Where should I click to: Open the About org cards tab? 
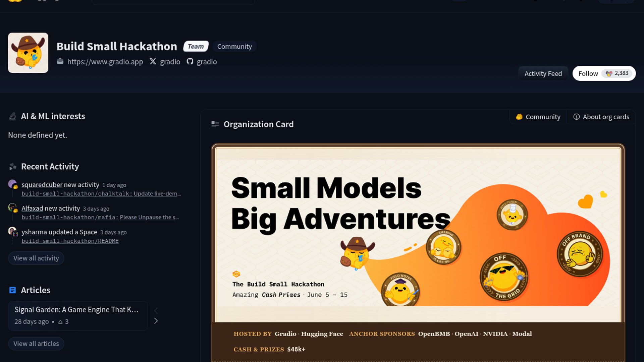[x=601, y=117]
